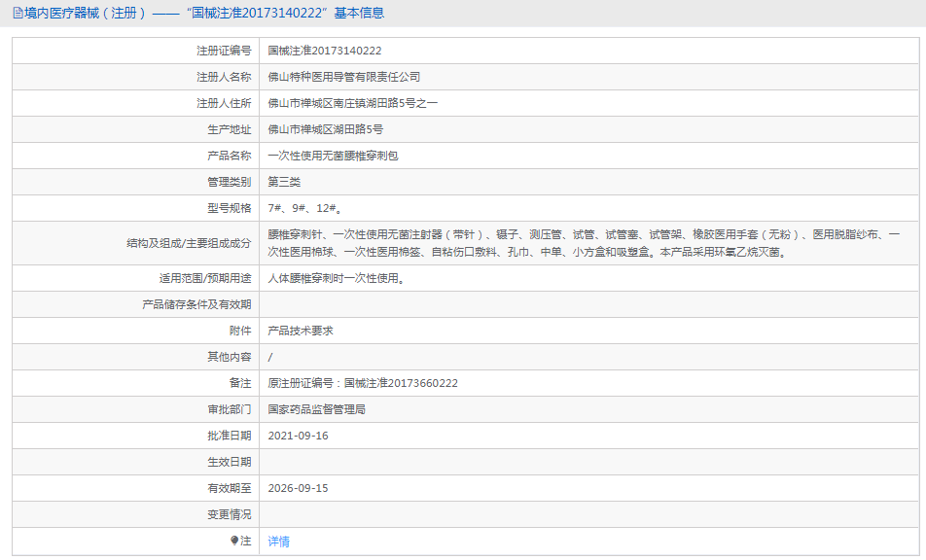Click remark with original number 国械注准20173660222
This screenshot has width=926, height=560.
[363, 383]
